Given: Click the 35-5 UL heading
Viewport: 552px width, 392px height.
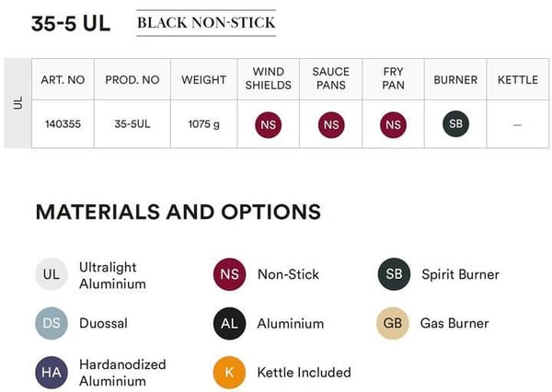Looking at the screenshot, I should (71, 24).
